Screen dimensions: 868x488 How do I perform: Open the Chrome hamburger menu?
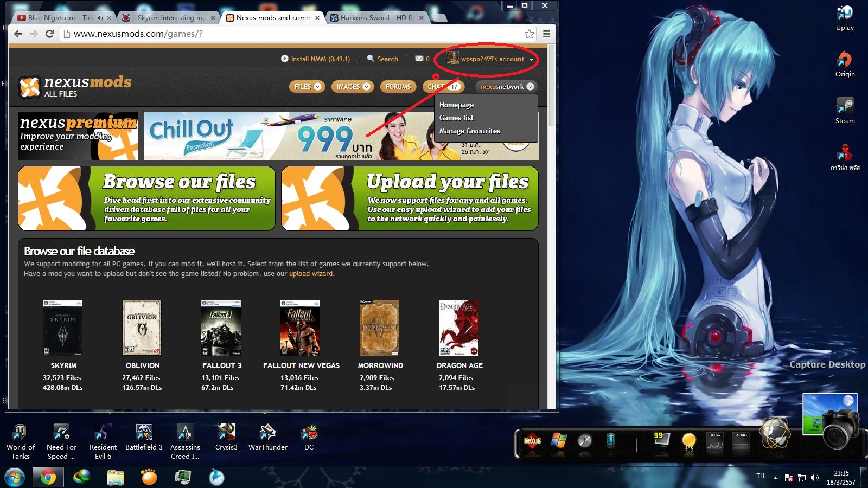point(546,34)
